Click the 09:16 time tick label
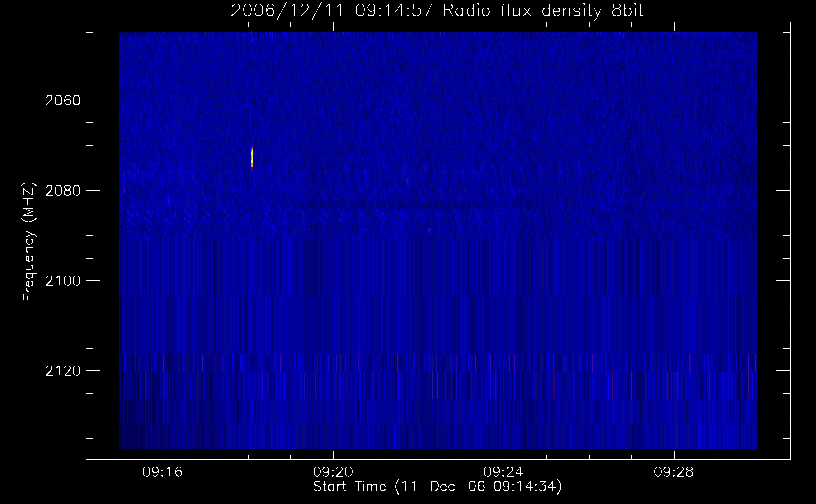816x504 pixels. (163, 472)
